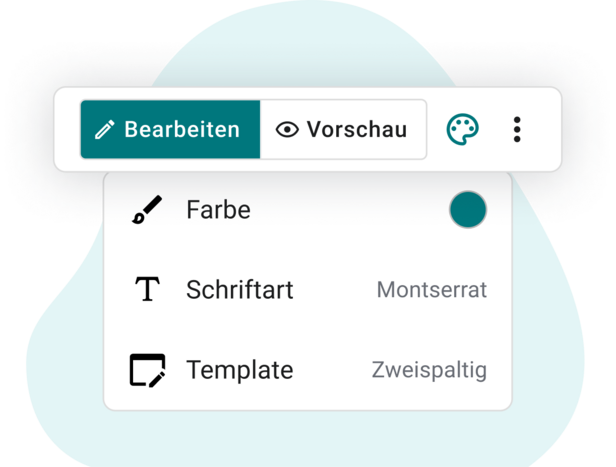Open the three-dot more options menu
Image resolution: width=616 pixels, height=467 pixels.
click(517, 129)
